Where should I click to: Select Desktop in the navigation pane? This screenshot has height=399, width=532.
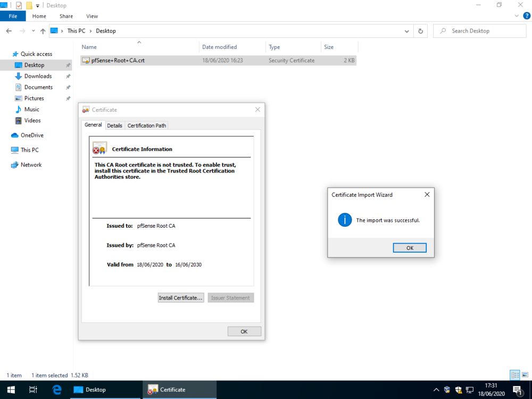(x=34, y=65)
